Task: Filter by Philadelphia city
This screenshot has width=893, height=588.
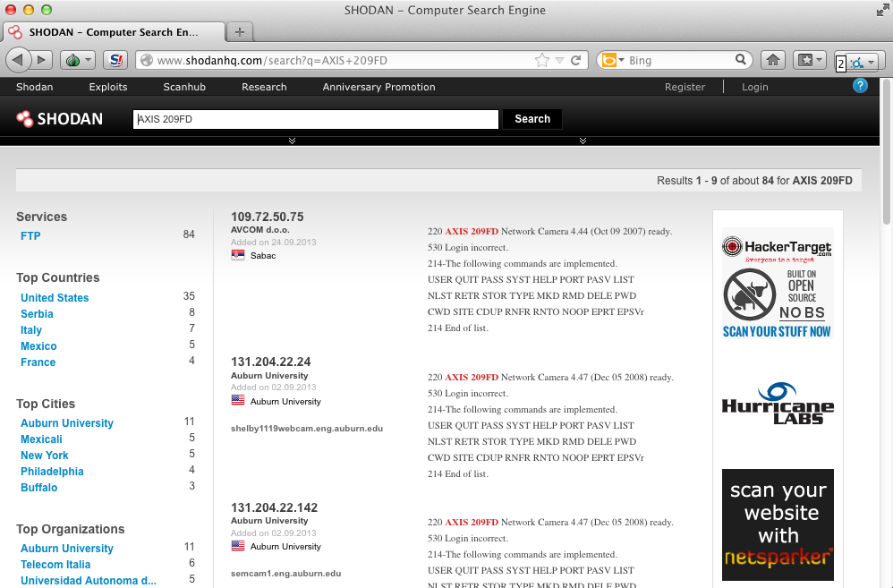Action: click(52, 471)
